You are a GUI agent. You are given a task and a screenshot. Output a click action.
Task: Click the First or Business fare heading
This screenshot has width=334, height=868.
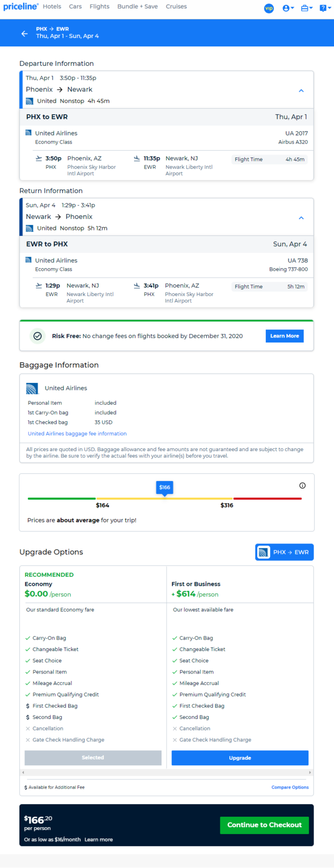click(x=196, y=584)
